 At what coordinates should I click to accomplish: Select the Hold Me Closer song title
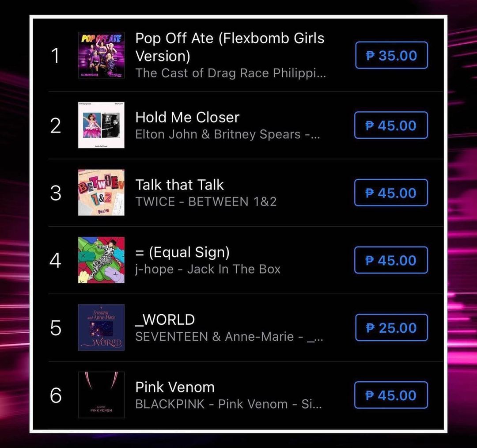187,117
